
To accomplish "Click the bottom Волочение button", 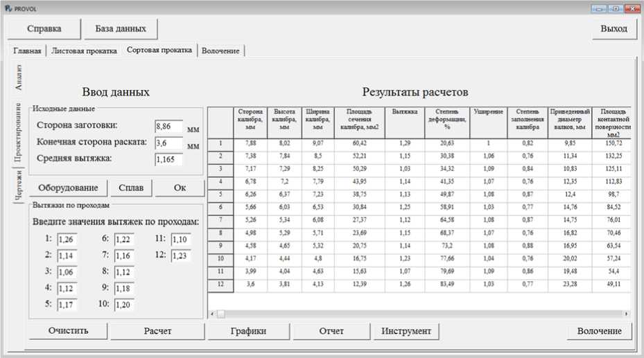I will (599, 331).
